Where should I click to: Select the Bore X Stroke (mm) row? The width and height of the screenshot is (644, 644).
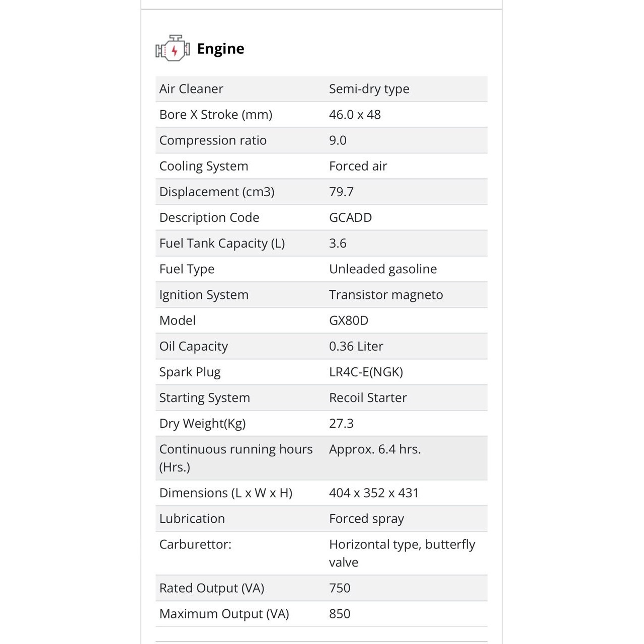click(321, 115)
